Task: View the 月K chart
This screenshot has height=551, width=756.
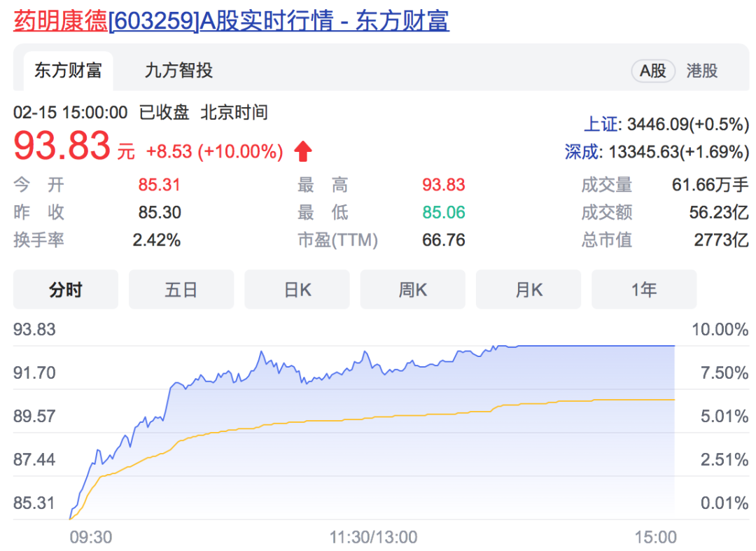Action: point(528,289)
